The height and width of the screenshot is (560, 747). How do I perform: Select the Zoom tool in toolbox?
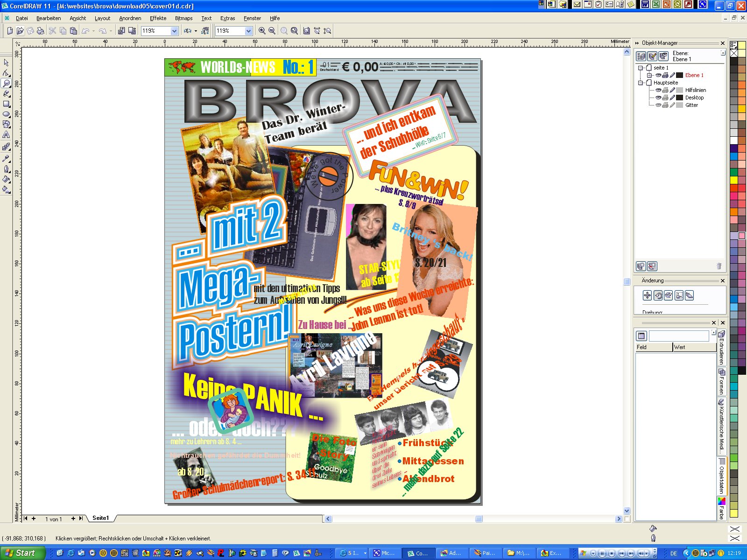point(6,83)
